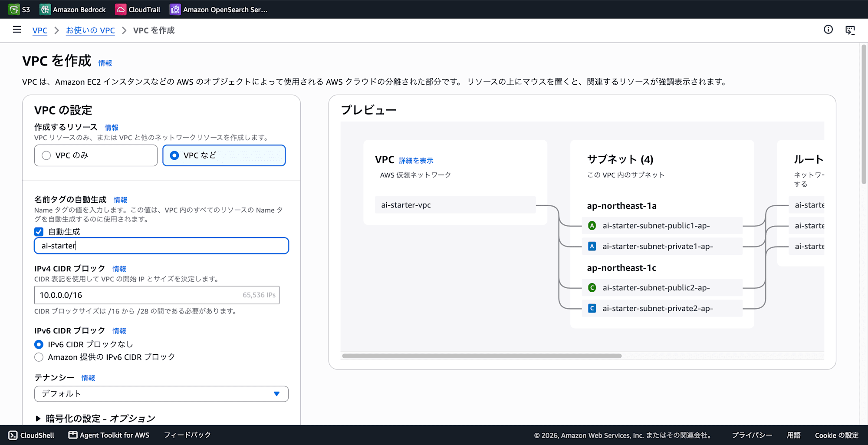The height and width of the screenshot is (445, 868).
Task: Open the テナンシー dropdown
Action: point(161,394)
